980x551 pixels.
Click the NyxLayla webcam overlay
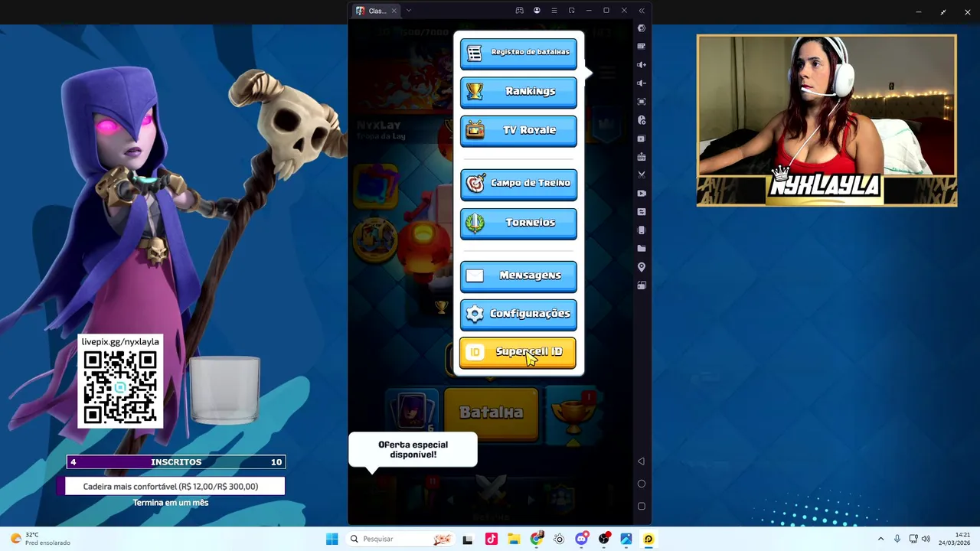point(826,120)
